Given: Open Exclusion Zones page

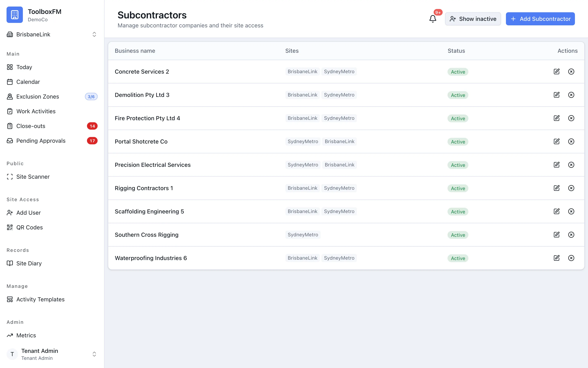Looking at the screenshot, I should (52, 97).
